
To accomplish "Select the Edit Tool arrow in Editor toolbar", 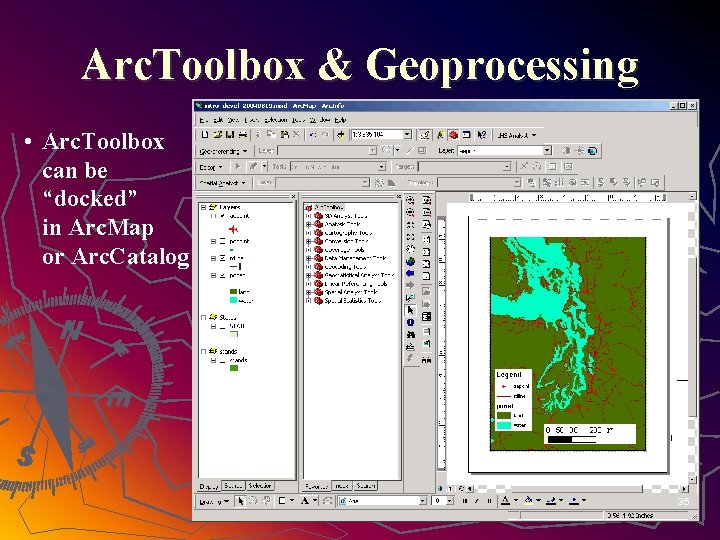I will coord(238,167).
